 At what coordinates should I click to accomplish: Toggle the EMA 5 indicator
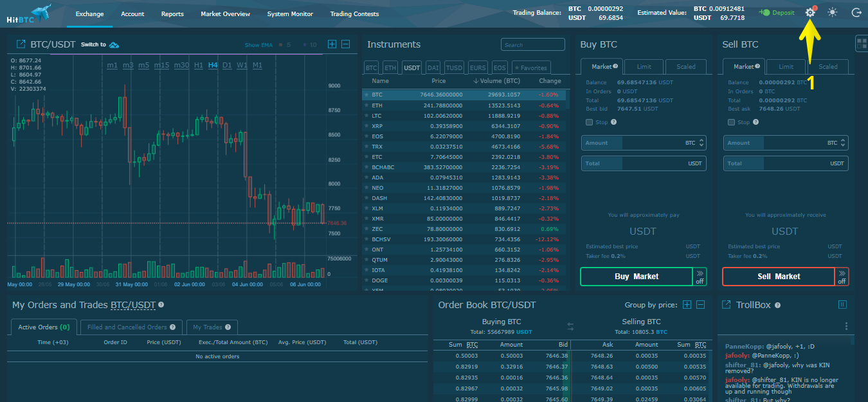click(x=284, y=45)
